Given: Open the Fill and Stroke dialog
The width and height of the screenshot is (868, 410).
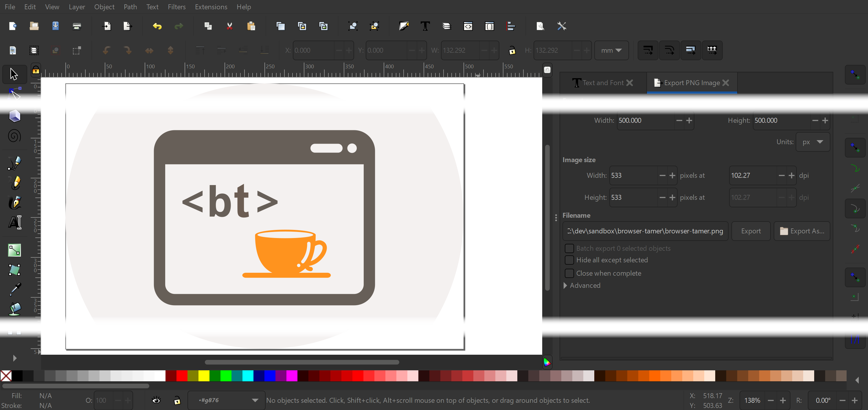Looking at the screenshot, I should click(404, 26).
